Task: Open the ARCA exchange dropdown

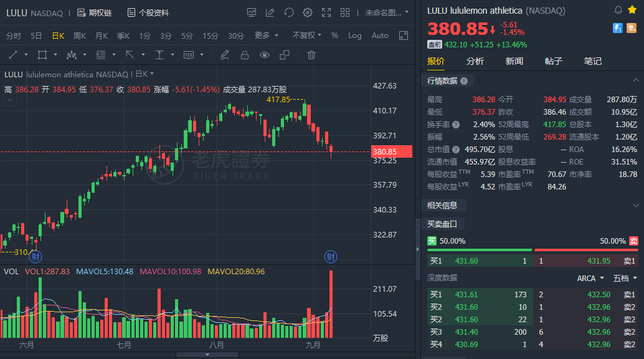Action: pyautogui.click(x=590, y=279)
